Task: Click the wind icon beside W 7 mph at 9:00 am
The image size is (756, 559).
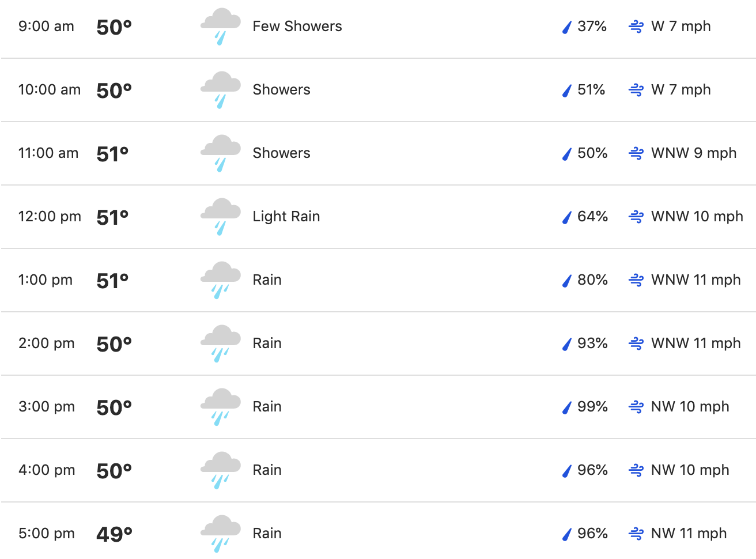Action: point(636,27)
